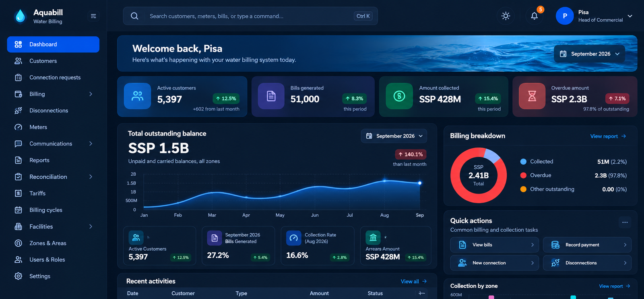Click View all in Recent activities
The width and height of the screenshot is (644, 299).
[413, 281]
